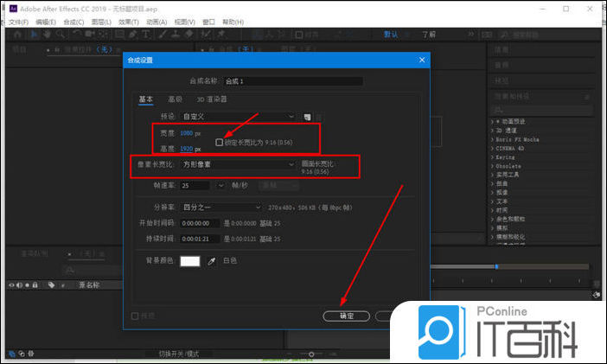Open the resolution dropdown 四分之一
This screenshot has width=607, height=364.
222,208
